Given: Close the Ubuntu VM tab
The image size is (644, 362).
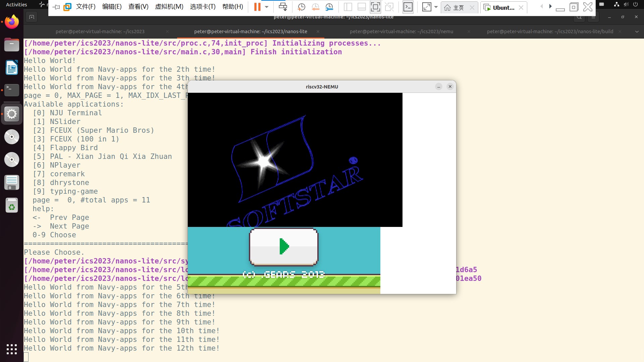Looking at the screenshot, I should pyautogui.click(x=521, y=8).
